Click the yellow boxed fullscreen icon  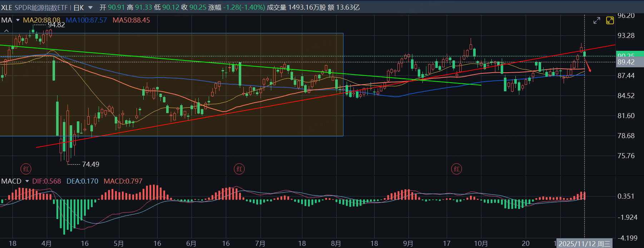click(610, 20)
